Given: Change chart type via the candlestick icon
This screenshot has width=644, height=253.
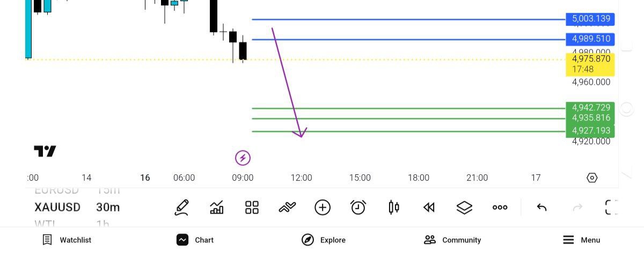Looking at the screenshot, I should coord(394,207).
